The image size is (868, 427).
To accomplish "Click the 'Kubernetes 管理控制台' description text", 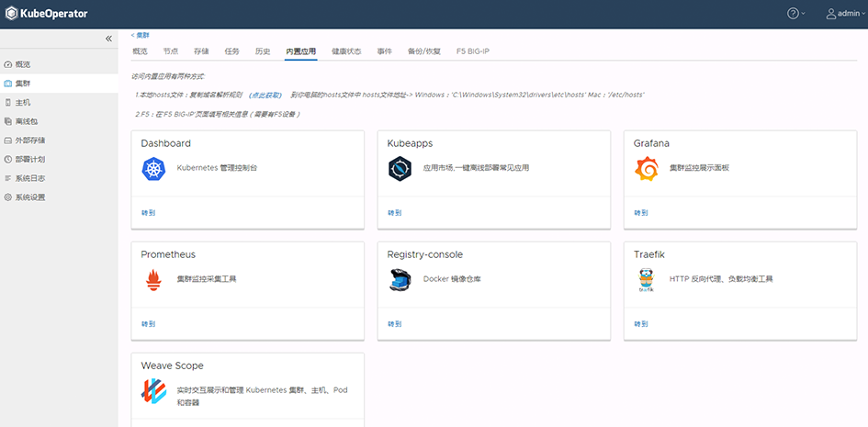I will (217, 168).
